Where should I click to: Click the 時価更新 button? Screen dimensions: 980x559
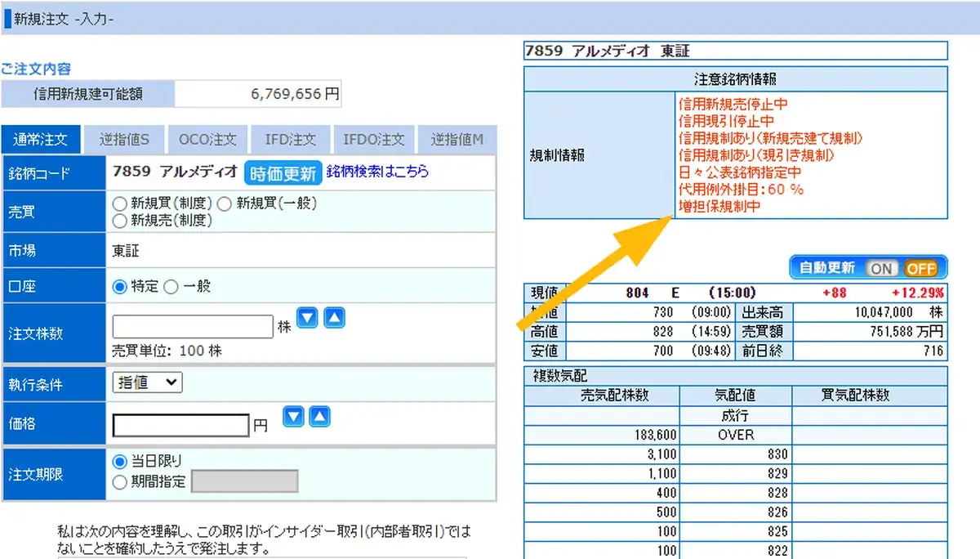[x=283, y=172]
